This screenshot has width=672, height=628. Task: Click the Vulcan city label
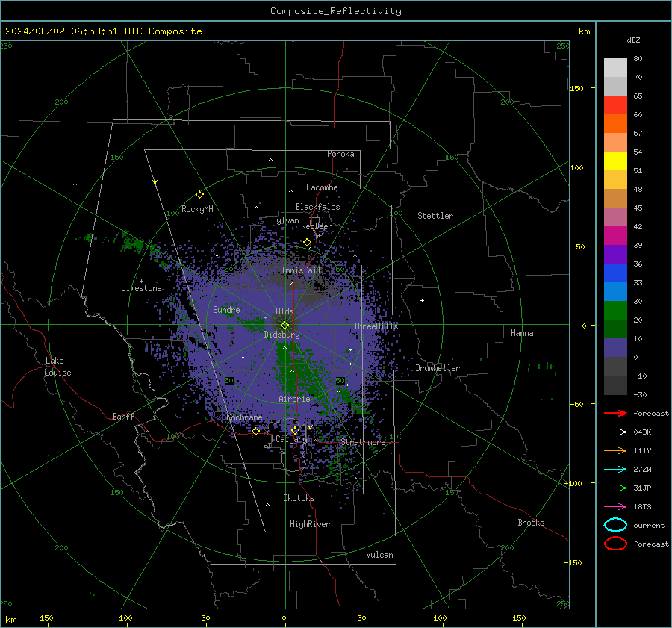pos(380,555)
